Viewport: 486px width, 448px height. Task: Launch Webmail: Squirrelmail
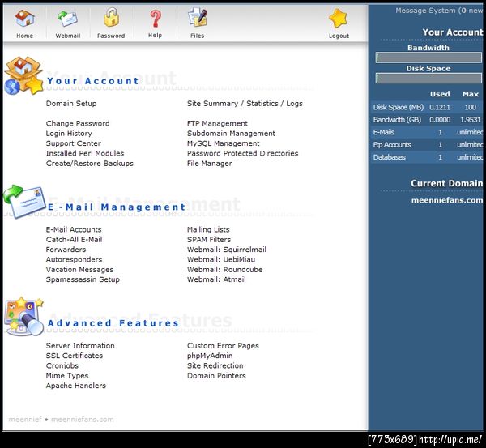tap(227, 250)
